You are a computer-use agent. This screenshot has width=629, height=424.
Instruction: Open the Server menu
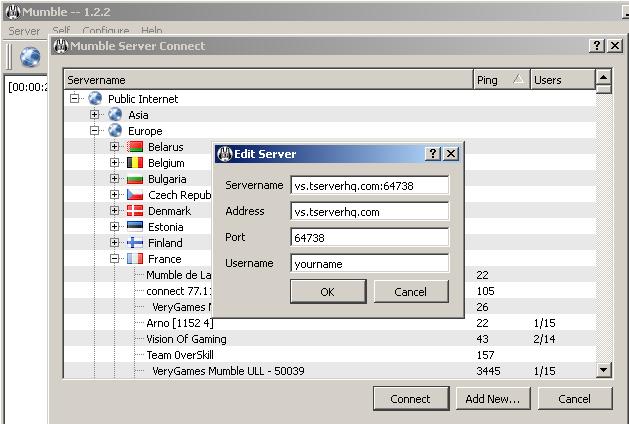point(24,30)
